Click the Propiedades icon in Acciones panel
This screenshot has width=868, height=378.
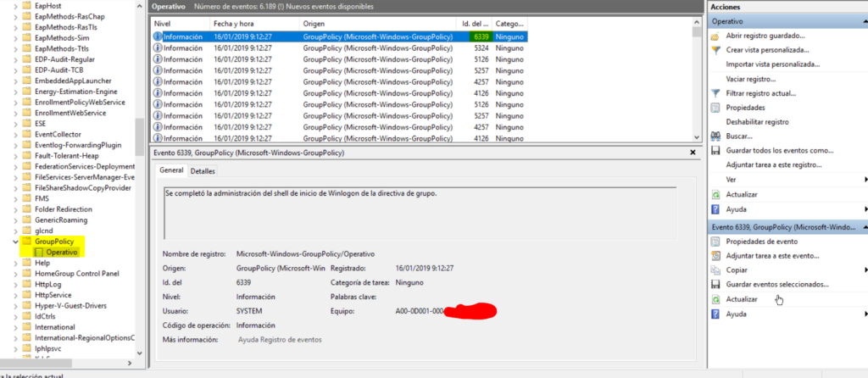click(716, 108)
